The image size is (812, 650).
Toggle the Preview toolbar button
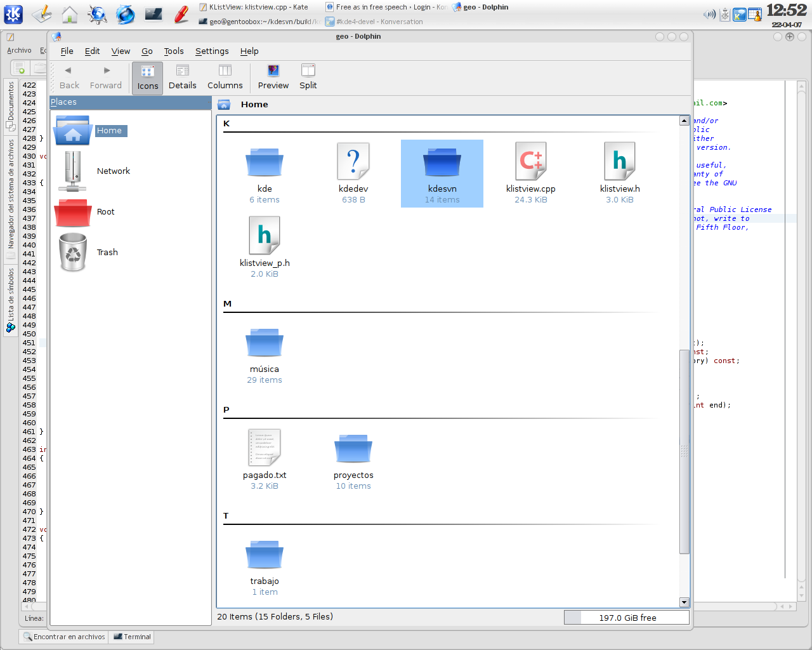tap(273, 78)
